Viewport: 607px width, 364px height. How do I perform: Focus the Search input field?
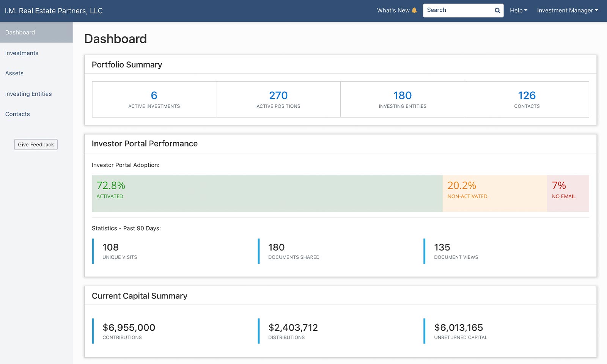[x=463, y=10]
